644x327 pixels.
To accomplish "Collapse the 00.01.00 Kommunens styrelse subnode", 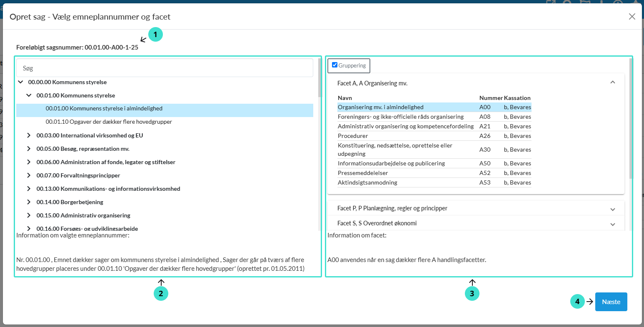I will point(29,95).
